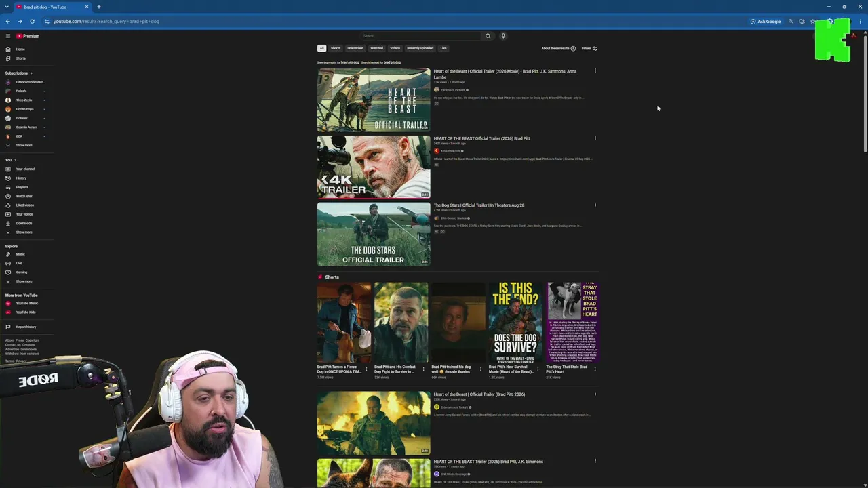The height and width of the screenshot is (488, 868).
Task: Open 'Is This The End? Does the Dog Survive' short
Action: [515, 323]
